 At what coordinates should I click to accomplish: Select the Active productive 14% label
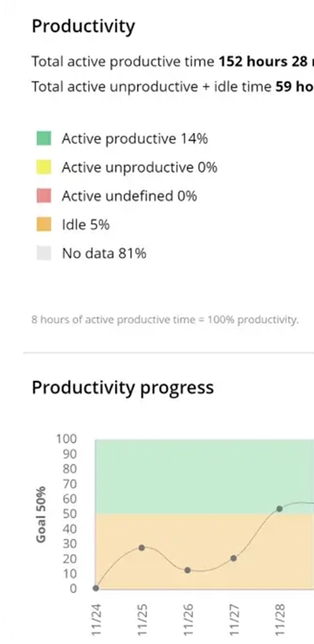[x=135, y=139]
